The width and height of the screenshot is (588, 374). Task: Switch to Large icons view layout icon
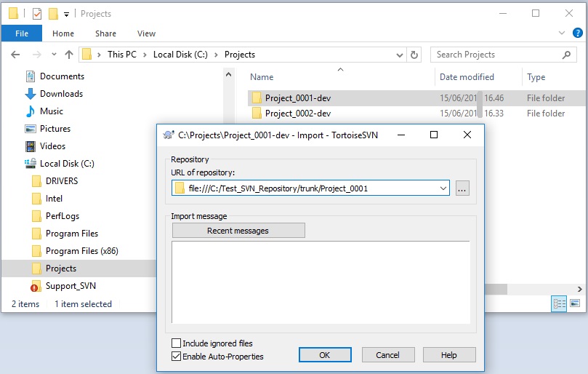click(575, 303)
